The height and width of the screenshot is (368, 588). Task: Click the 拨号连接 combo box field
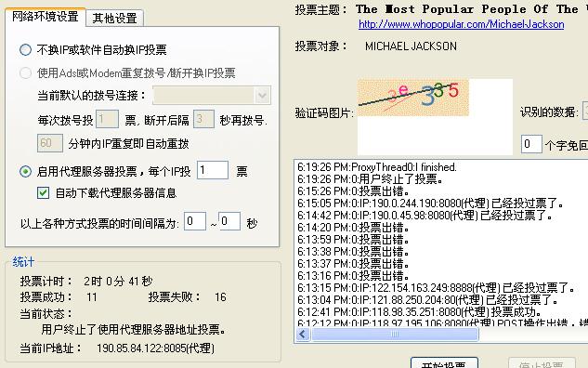[212, 96]
